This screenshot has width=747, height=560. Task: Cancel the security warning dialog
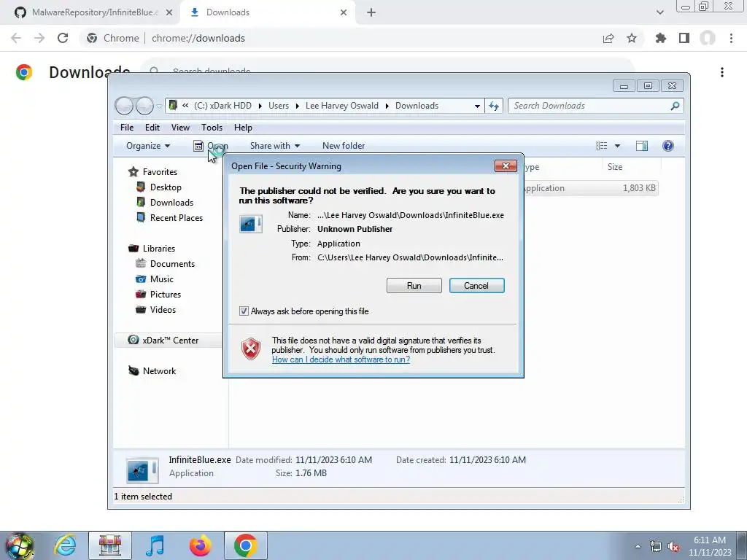tap(476, 286)
